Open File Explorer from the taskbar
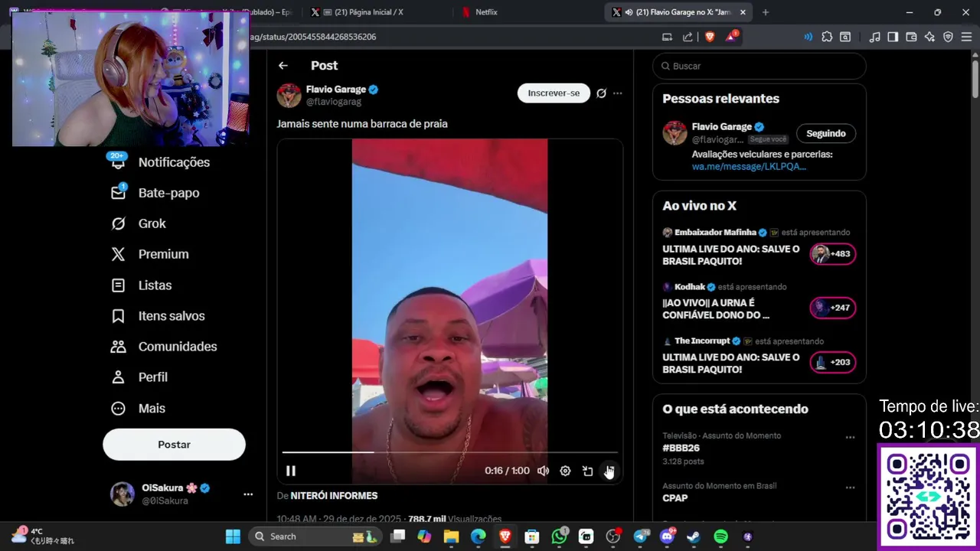 click(451, 536)
